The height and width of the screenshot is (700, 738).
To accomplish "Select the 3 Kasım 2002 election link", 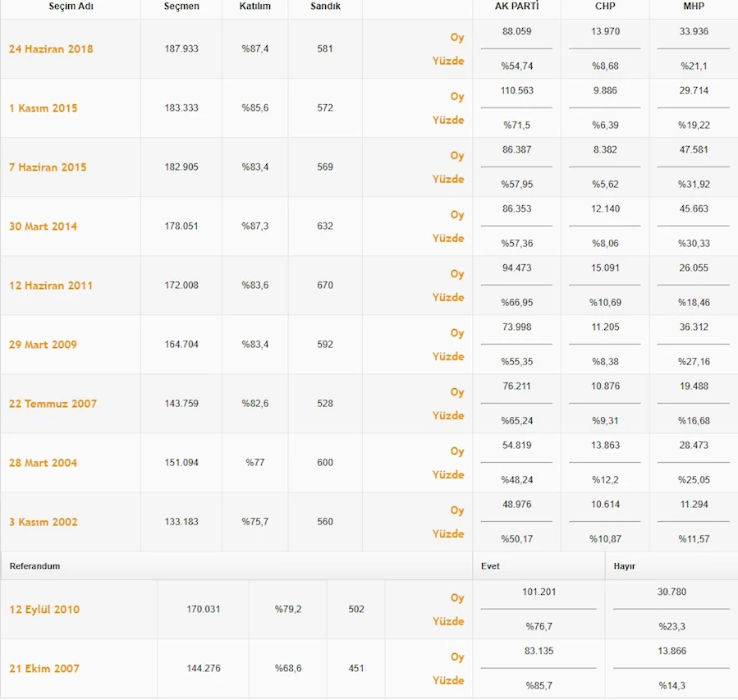I will (x=44, y=522).
